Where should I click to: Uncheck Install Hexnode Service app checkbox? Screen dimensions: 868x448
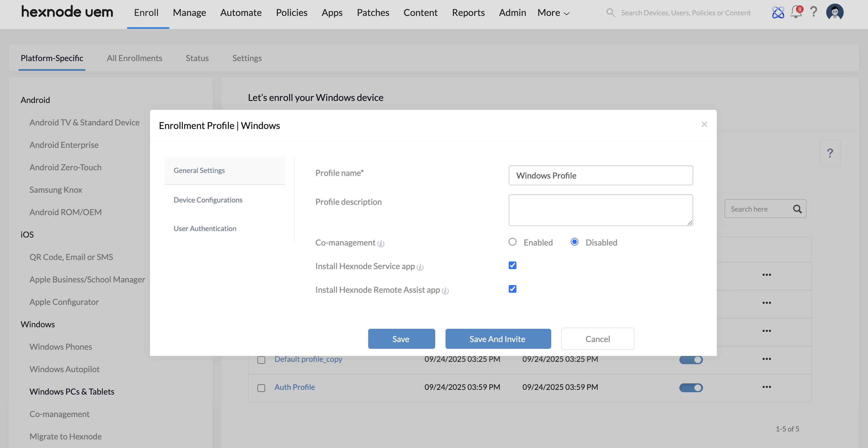(x=512, y=265)
